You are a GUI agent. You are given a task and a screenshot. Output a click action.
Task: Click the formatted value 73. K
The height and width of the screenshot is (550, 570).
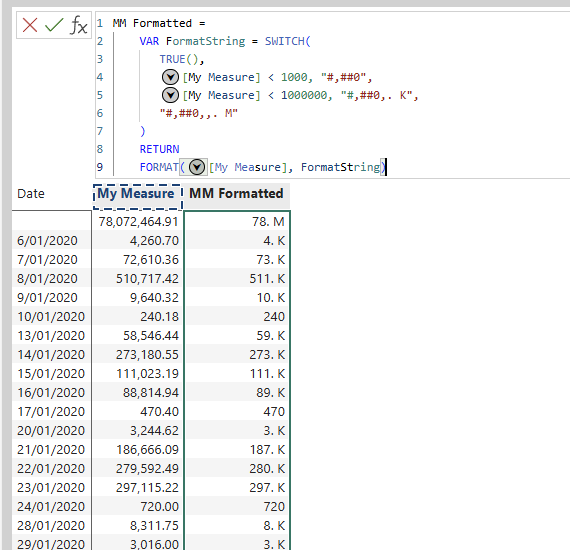pyautogui.click(x=271, y=260)
